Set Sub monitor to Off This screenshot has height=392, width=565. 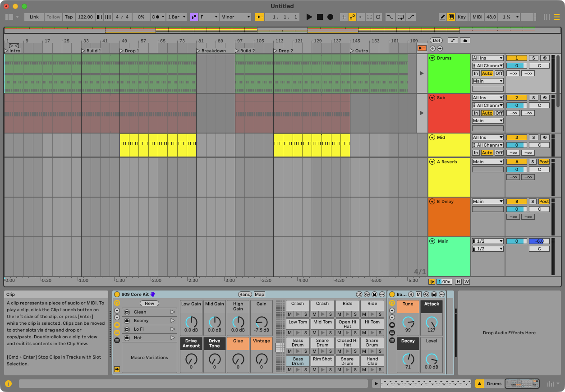point(499,113)
